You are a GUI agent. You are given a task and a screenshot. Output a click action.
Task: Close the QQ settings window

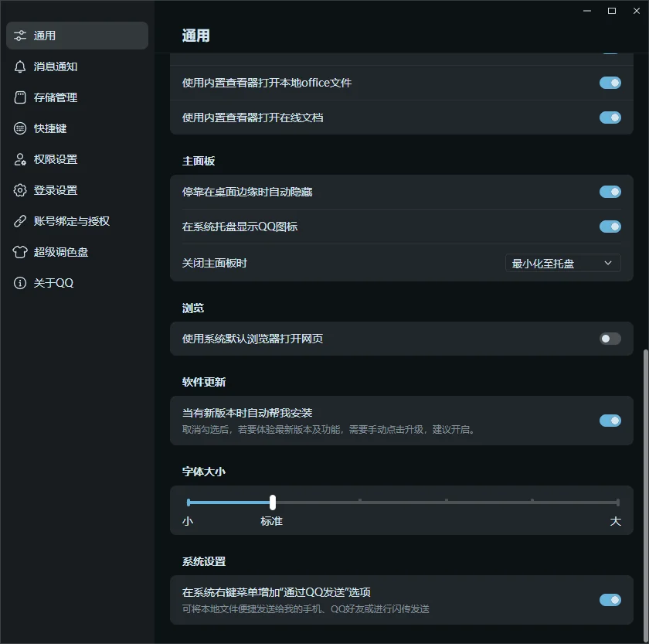(x=637, y=11)
